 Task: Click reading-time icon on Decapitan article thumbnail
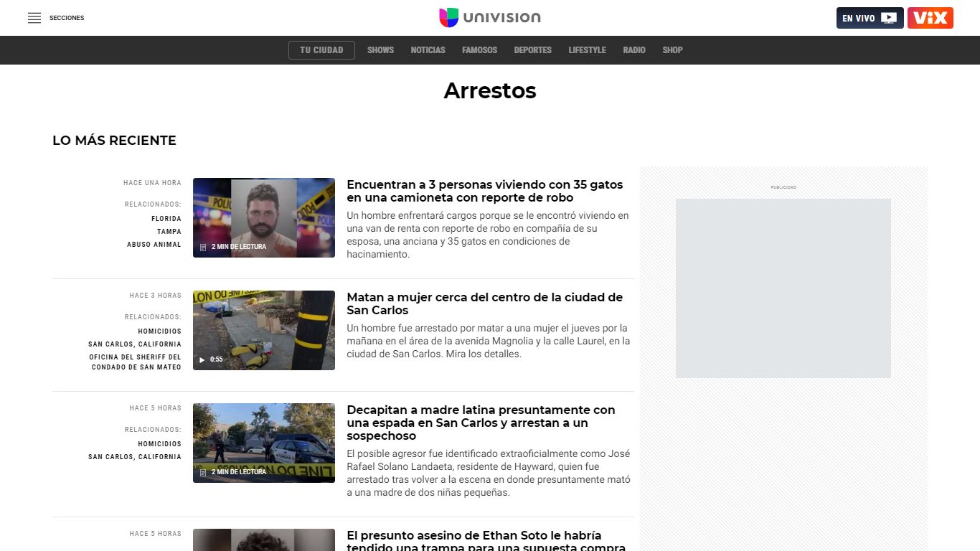point(202,472)
